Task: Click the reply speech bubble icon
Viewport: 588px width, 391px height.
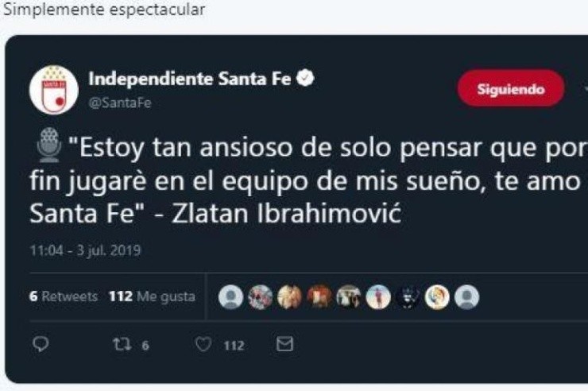Action: click(41, 344)
